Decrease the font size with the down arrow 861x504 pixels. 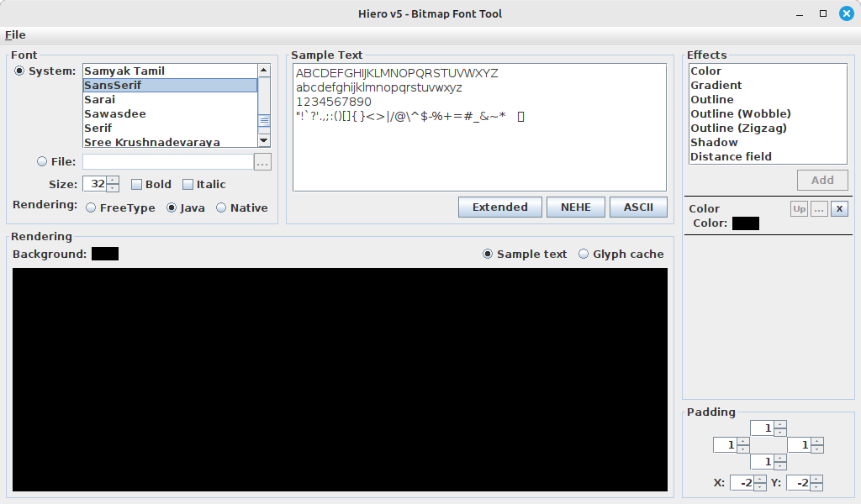pyautogui.click(x=113, y=187)
